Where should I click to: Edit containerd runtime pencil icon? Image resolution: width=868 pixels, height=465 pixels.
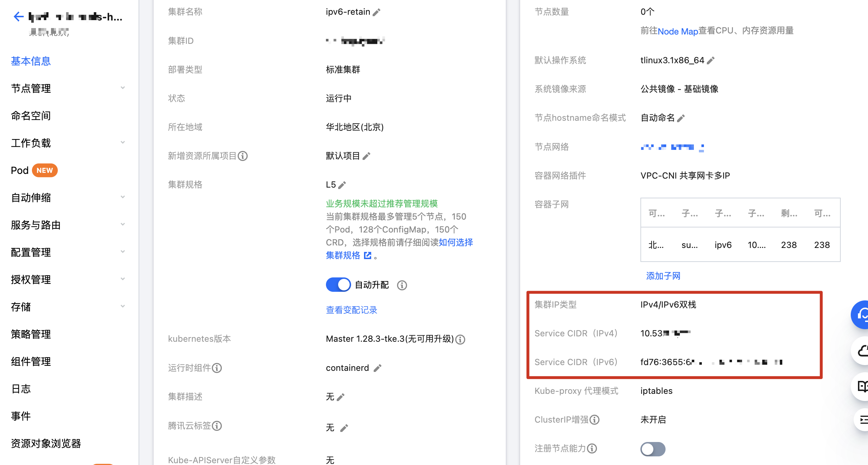tap(377, 368)
